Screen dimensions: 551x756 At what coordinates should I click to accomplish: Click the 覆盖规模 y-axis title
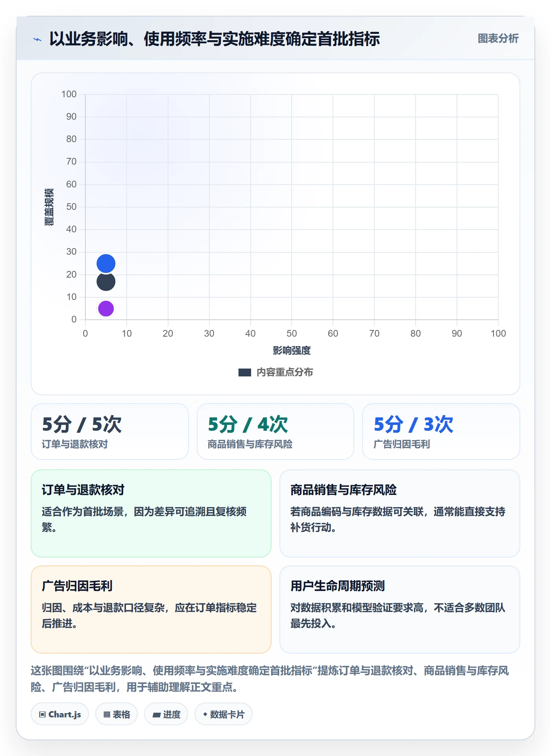point(49,207)
